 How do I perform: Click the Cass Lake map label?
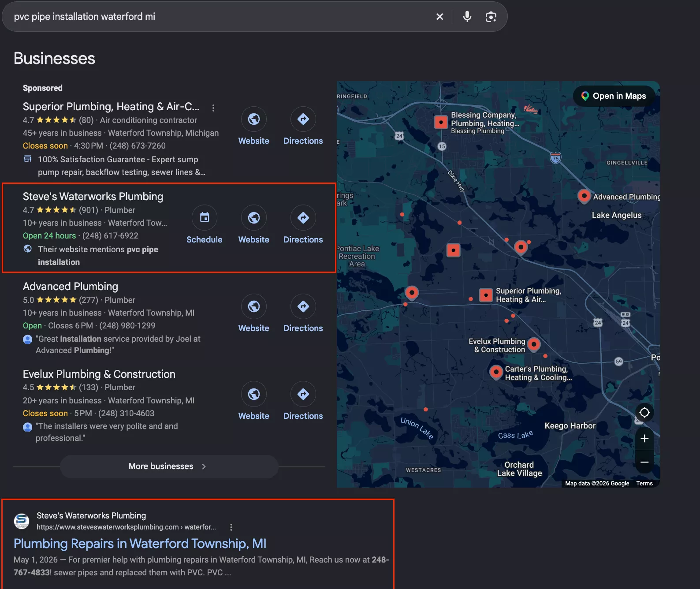(515, 435)
